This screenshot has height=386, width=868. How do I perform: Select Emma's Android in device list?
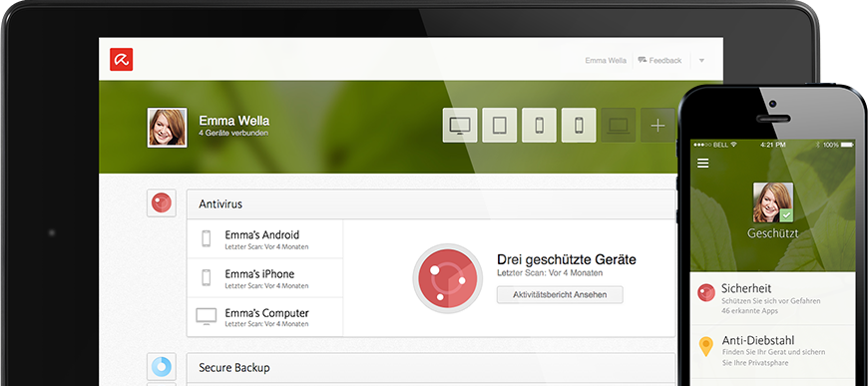265,239
